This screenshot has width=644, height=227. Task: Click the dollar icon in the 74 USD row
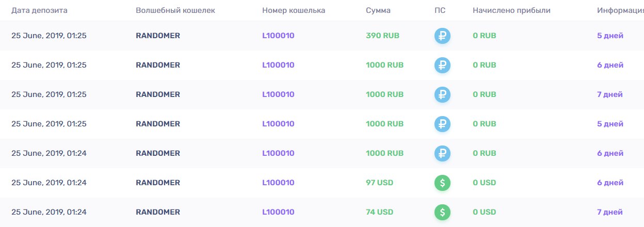click(442, 212)
